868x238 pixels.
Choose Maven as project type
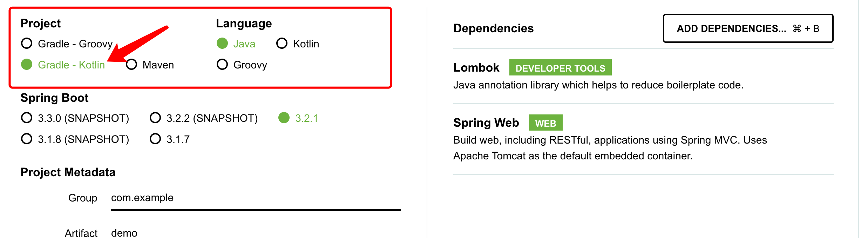point(132,65)
